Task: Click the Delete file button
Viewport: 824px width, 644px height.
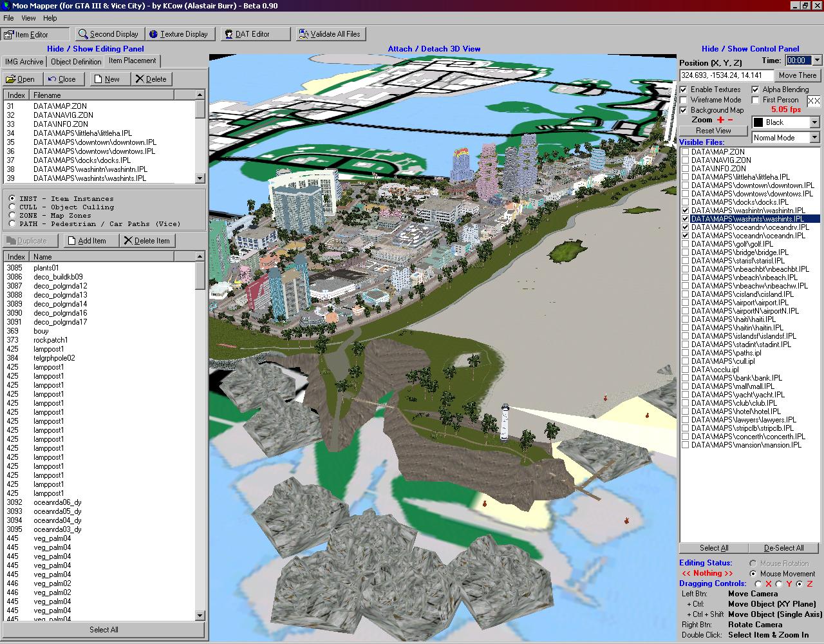Action: click(153, 79)
